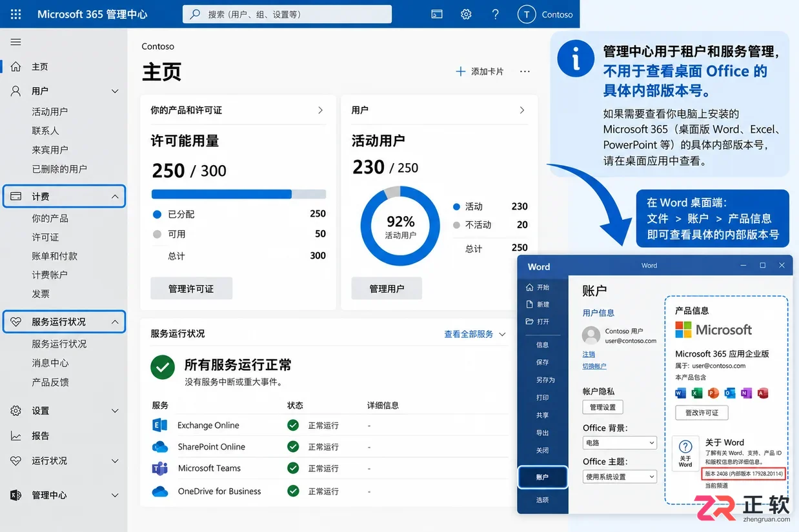The width and height of the screenshot is (799, 532).
Task: Select Invoices under Billing
Action: click(41, 293)
